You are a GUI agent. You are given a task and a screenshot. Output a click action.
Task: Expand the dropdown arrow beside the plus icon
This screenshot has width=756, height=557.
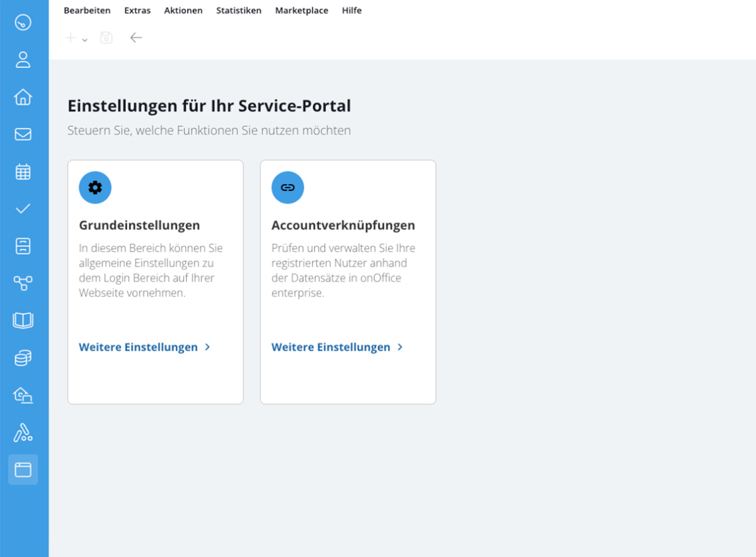(x=84, y=40)
